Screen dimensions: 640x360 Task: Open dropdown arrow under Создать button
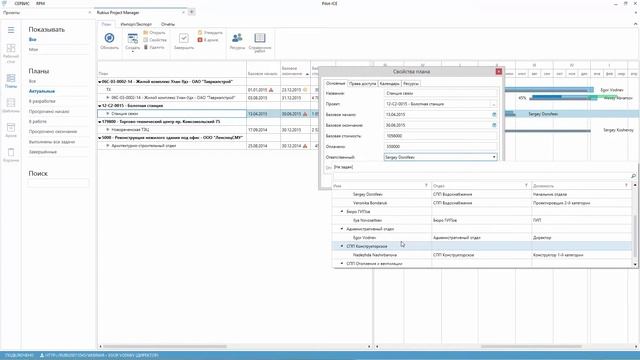[133, 51]
